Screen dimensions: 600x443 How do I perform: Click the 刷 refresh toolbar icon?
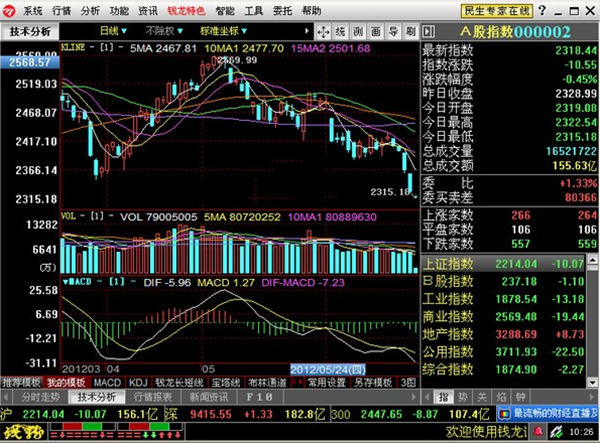(411, 32)
